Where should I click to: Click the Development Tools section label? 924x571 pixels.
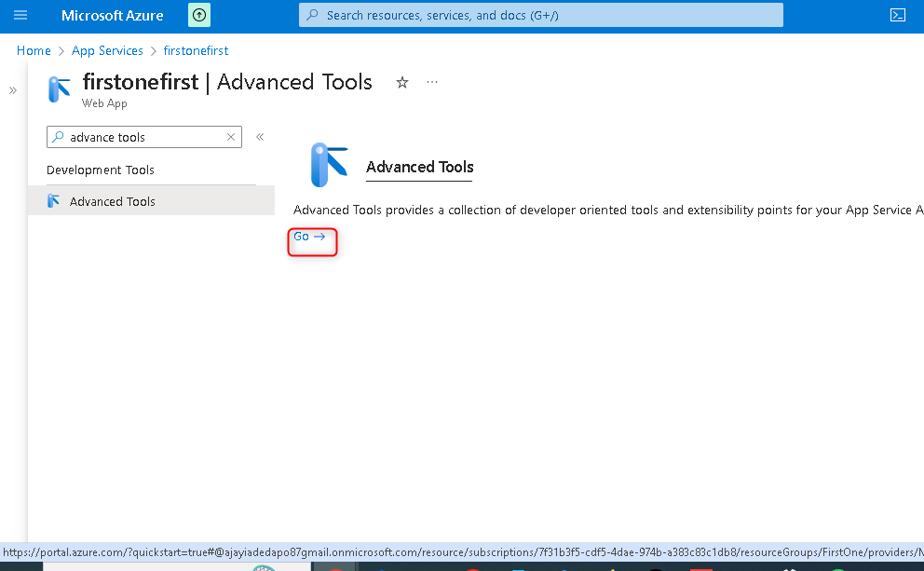point(101,170)
